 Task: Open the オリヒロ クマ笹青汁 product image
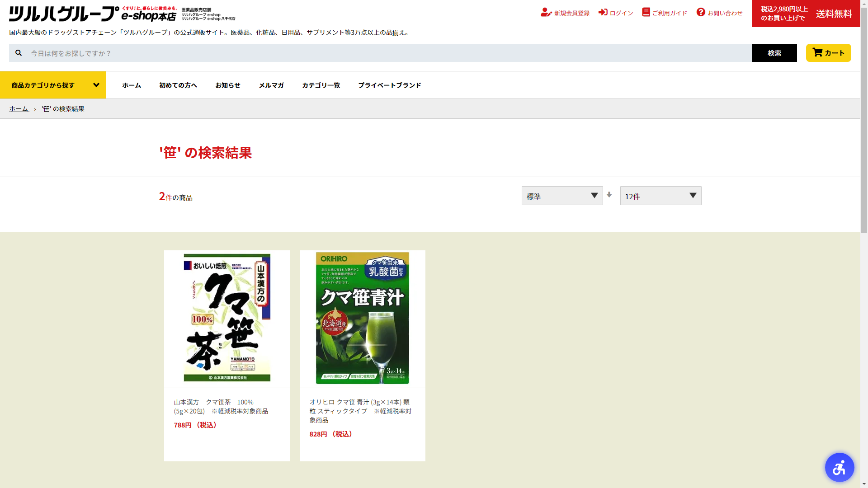[x=362, y=318]
